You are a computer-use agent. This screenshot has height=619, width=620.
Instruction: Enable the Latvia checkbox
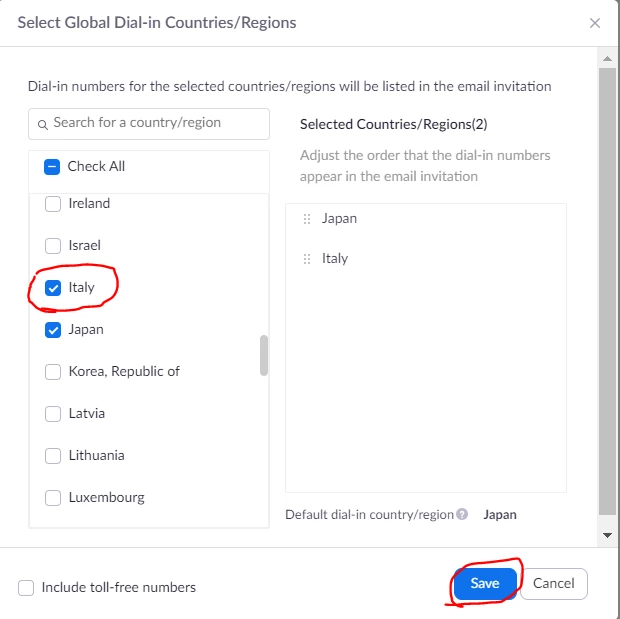point(53,414)
